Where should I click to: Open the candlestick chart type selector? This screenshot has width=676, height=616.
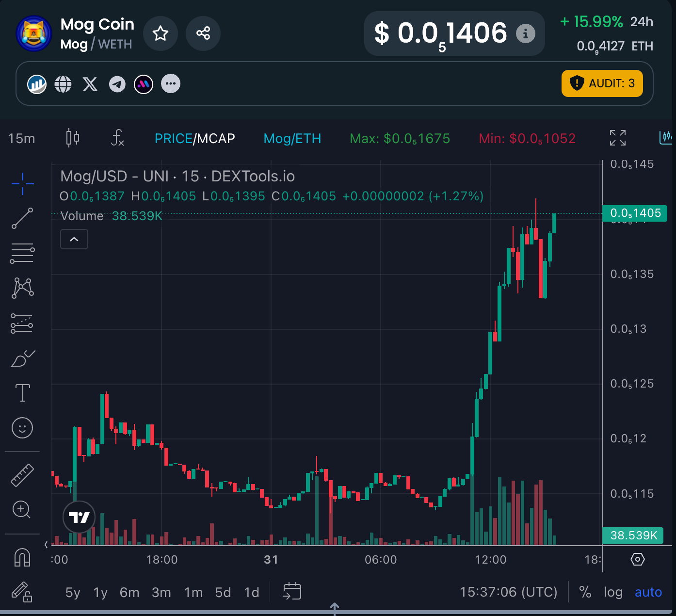(x=73, y=138)
